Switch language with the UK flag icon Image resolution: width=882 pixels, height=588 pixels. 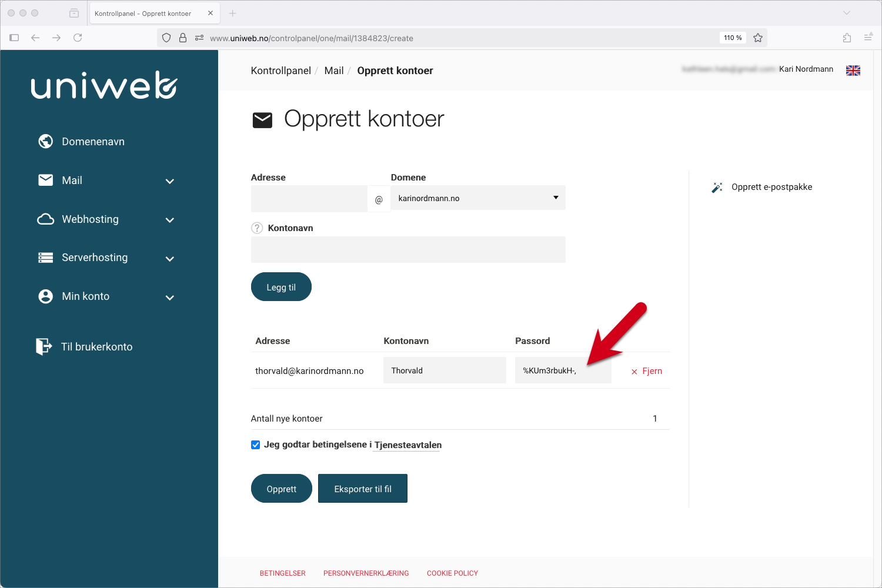[853, 71]
